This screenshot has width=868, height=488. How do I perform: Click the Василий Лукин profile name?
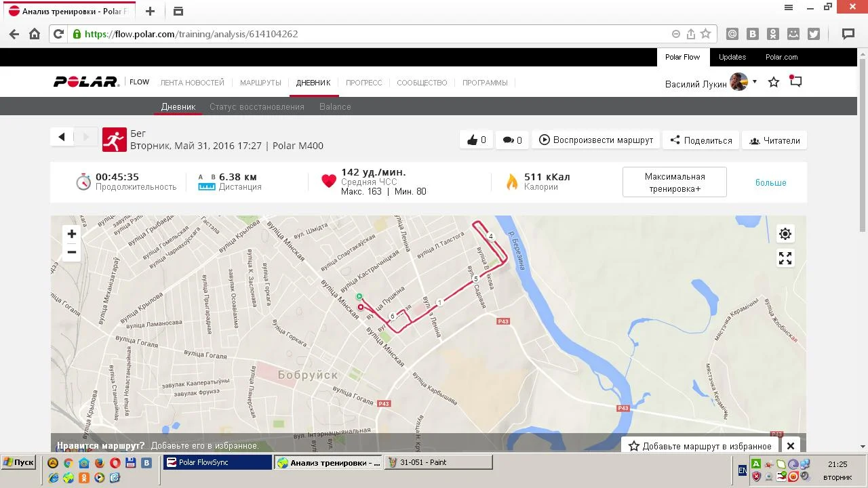696,84
